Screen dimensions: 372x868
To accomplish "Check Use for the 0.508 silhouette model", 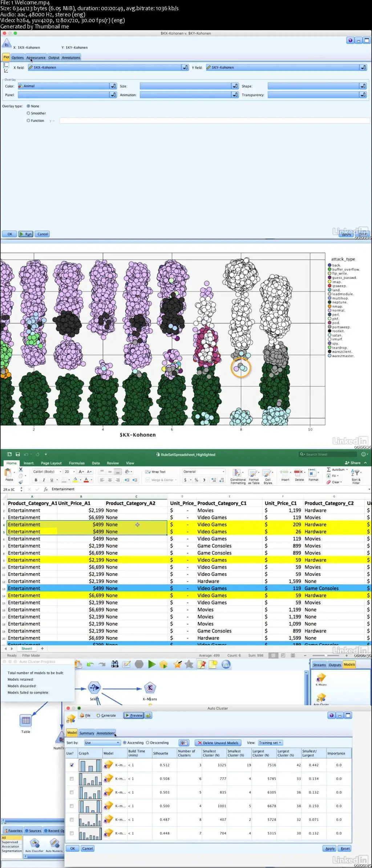I will click(x=72, y=779).
